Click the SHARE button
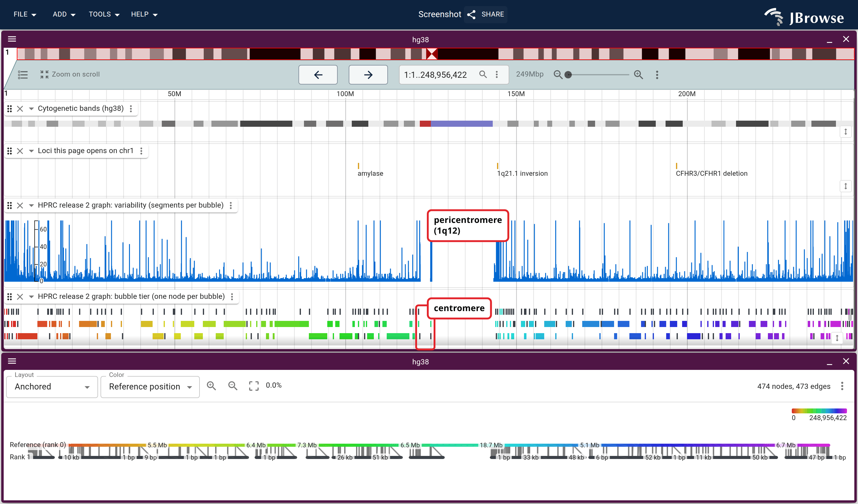 pos(486,14)
